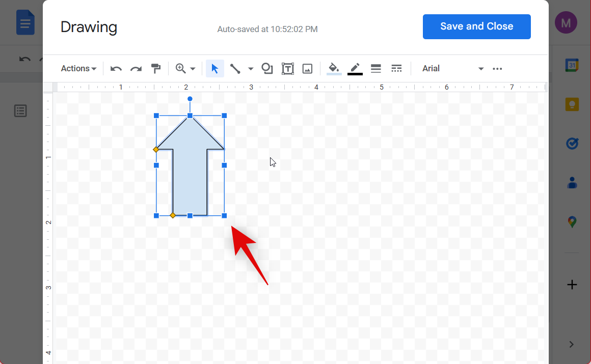Click Get add-ons plus icon
591x364 pixels.
click(572, 285)
